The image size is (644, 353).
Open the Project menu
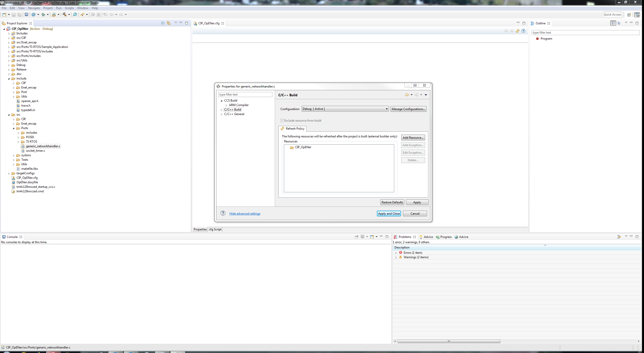(48, 8)
